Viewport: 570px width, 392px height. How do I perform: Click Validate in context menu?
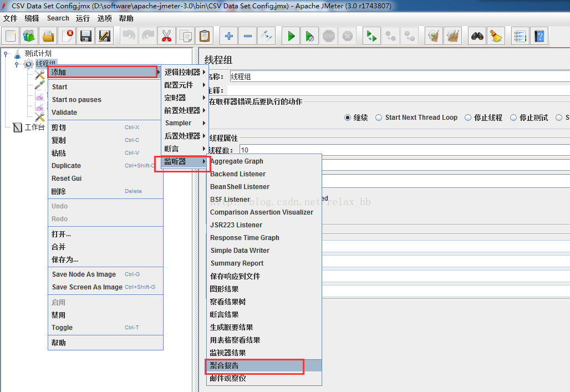pyautogui.click(x=105, y=112)
